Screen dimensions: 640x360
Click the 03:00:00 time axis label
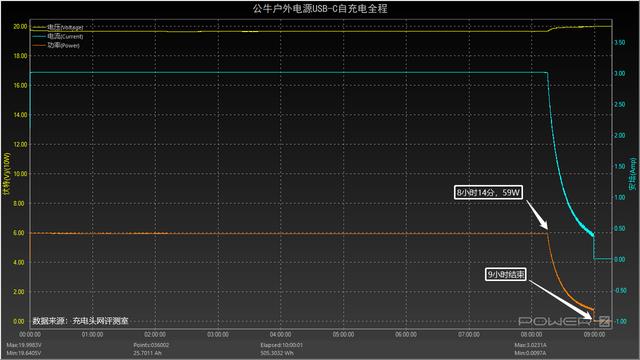pos(218,335)
